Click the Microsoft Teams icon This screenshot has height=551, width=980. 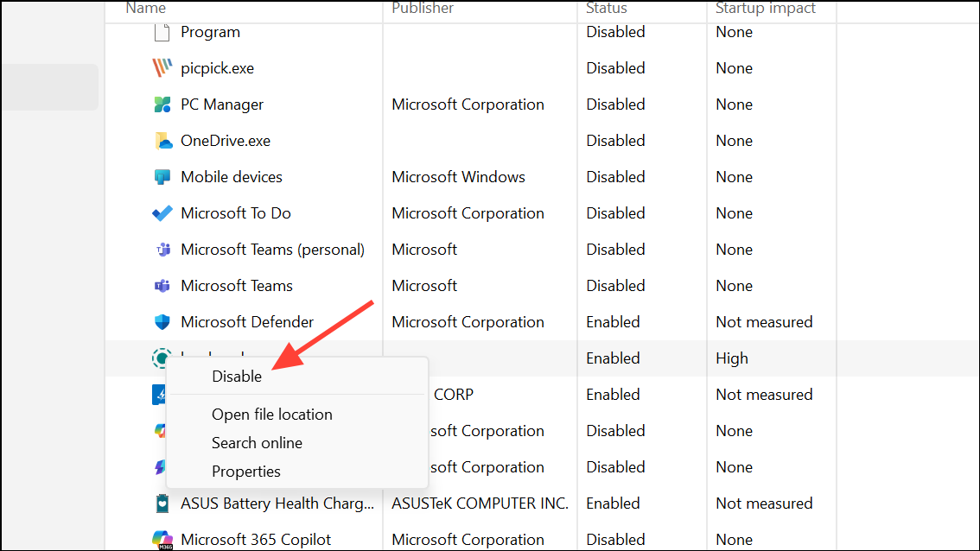click(x=162, y=285)
